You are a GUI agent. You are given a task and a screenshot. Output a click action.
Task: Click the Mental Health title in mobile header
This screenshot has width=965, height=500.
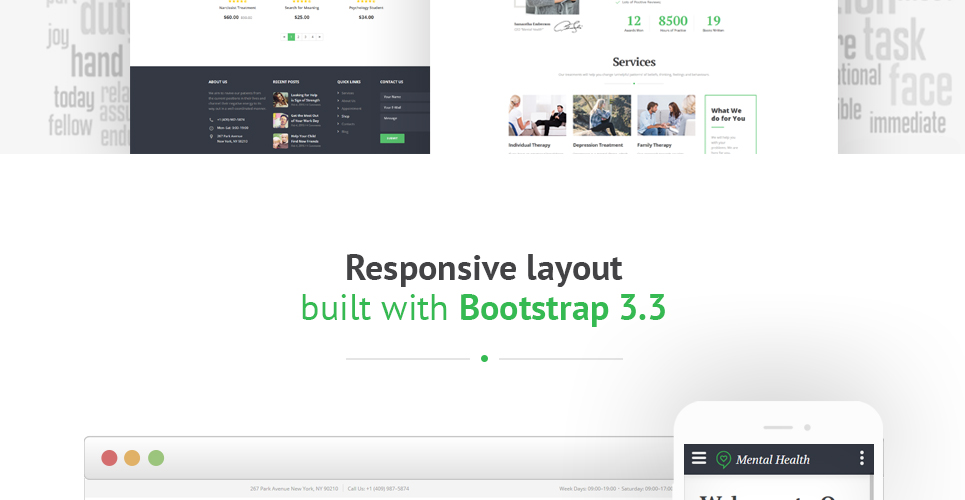pyautogui.click(x=773, y=459)
